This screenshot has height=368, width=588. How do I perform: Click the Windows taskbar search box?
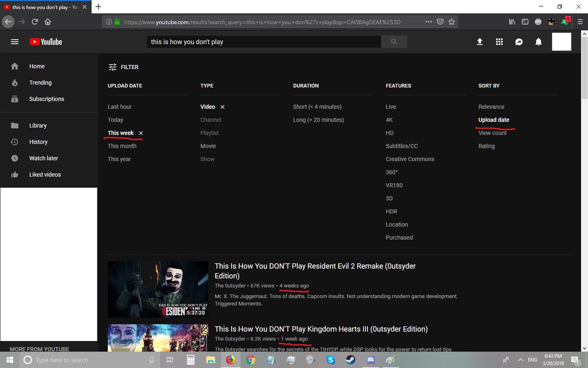pos(90,360)
